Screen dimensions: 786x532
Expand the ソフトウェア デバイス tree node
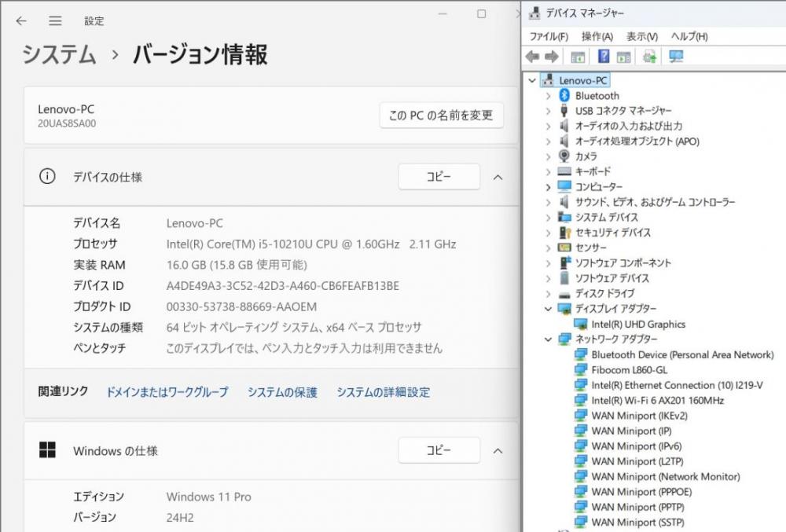548,278
